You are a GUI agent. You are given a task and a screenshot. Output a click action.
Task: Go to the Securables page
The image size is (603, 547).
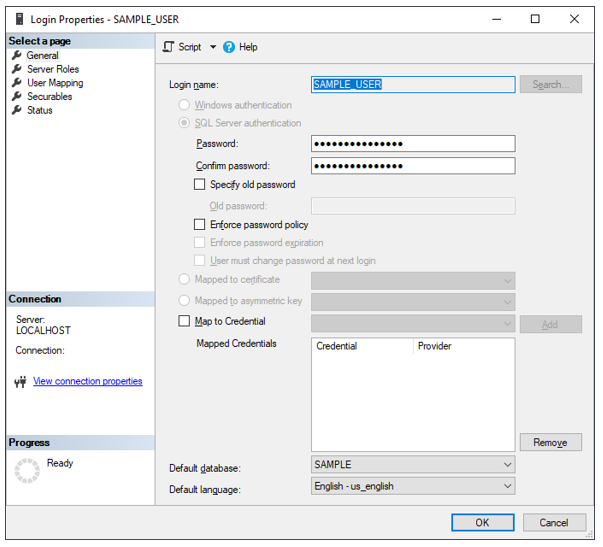[x=50, y=97]
